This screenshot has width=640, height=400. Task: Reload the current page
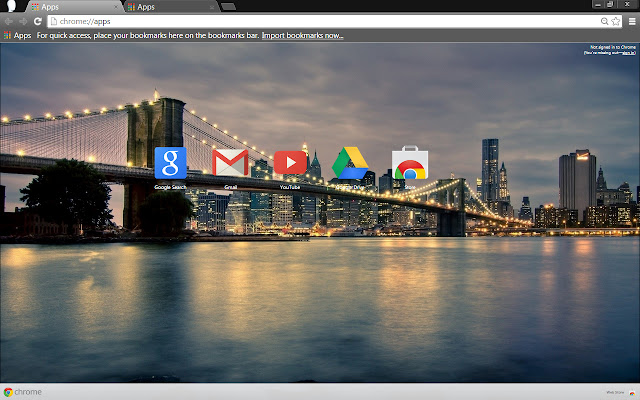tap(38, 21)
